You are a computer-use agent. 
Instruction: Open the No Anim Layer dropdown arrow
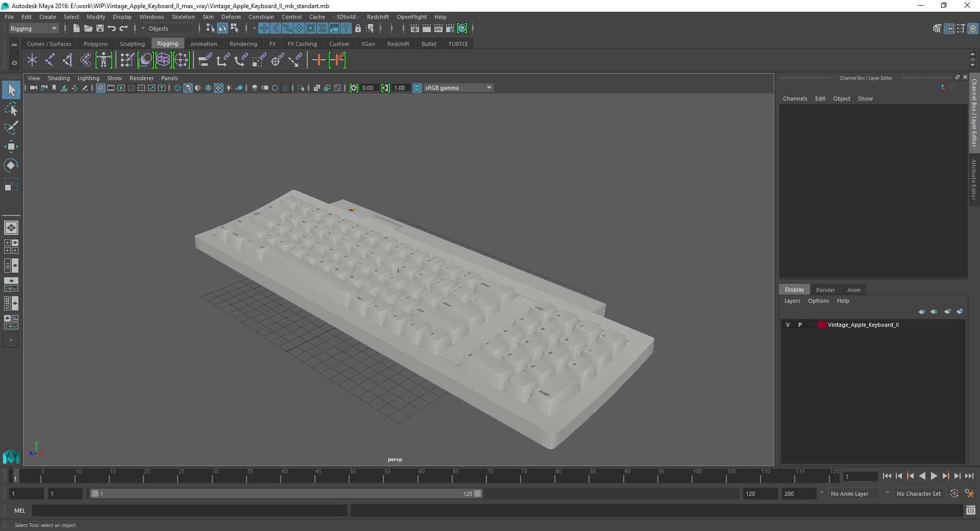click(x=822, y=493)
